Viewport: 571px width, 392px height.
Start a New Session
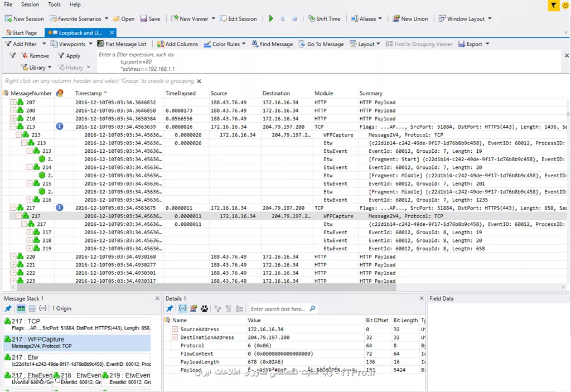coord(25,18)
